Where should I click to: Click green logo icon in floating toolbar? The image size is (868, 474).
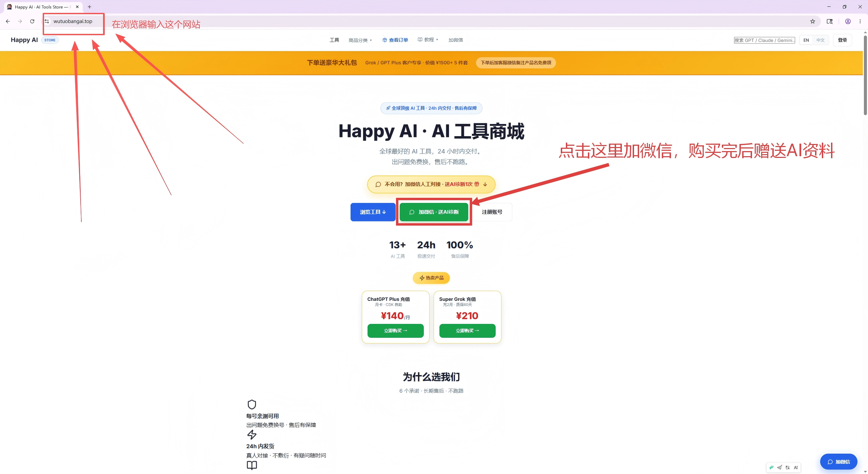click(x=771, y=468)
